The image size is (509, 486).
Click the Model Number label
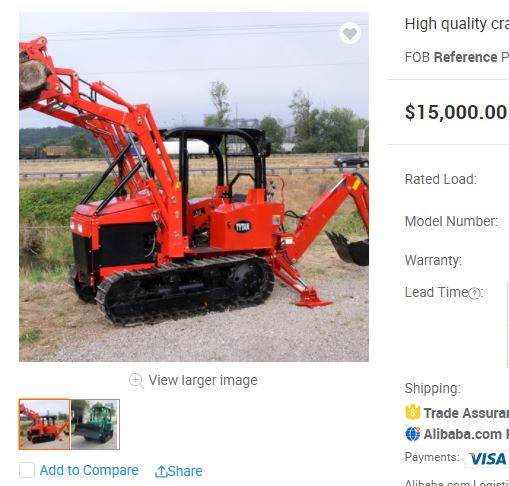[x=451, y=221]
